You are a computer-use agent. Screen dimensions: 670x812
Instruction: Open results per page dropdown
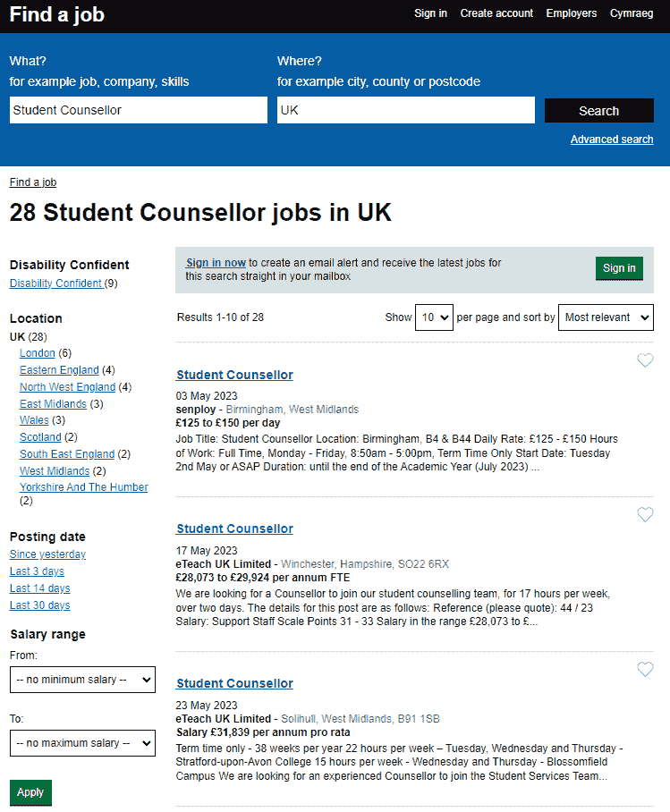[434, 317]
